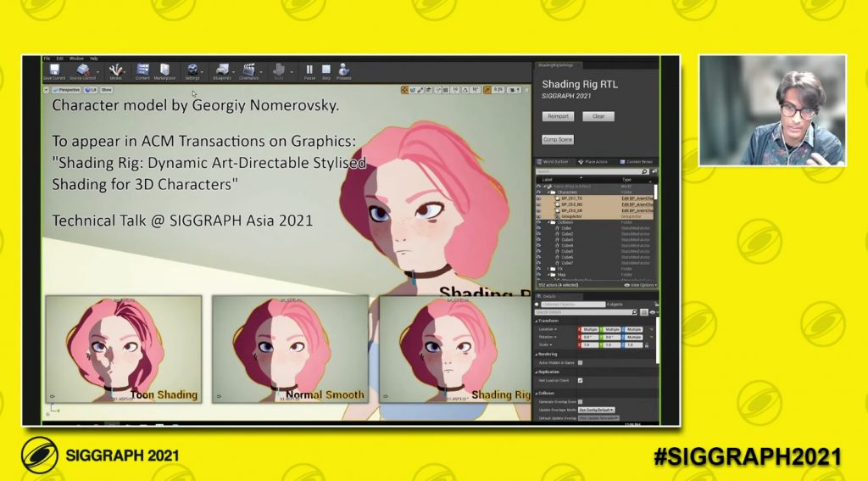Toggle scale snapping orange icon
The height and width of the screenshot is (481, 868).
487,90
